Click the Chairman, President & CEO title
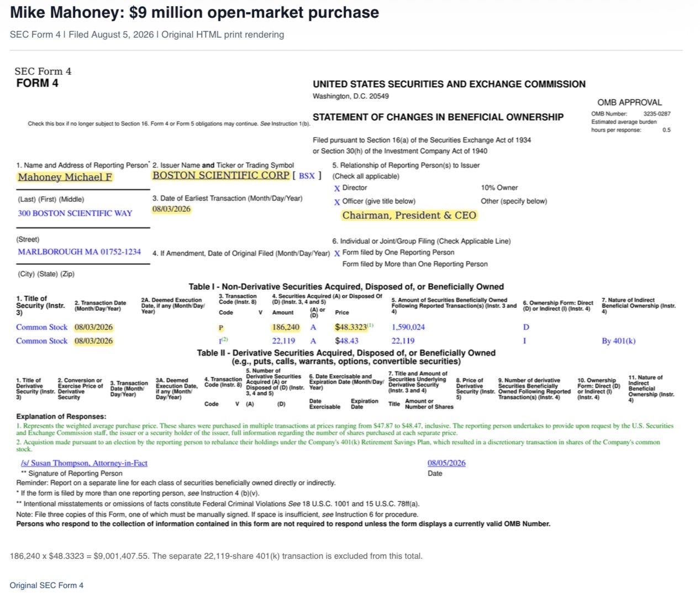Image resolution: width=700 pixels, height=593 pixels. [409, 216]
